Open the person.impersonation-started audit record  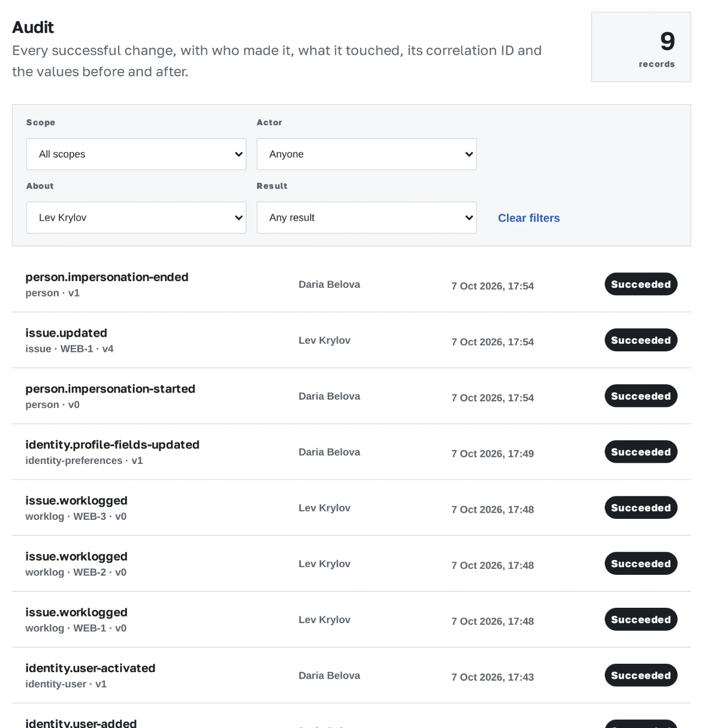351,396
